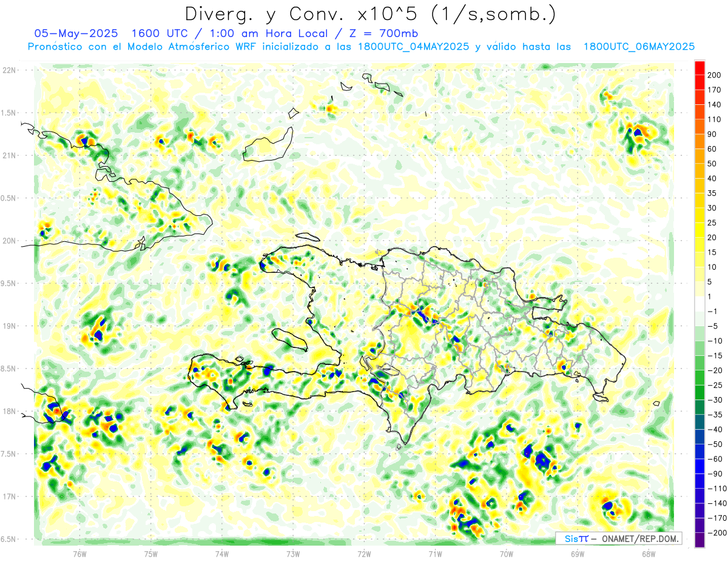Click the '0.5N' latitude label
728x562 pixels.
point(9,198)
